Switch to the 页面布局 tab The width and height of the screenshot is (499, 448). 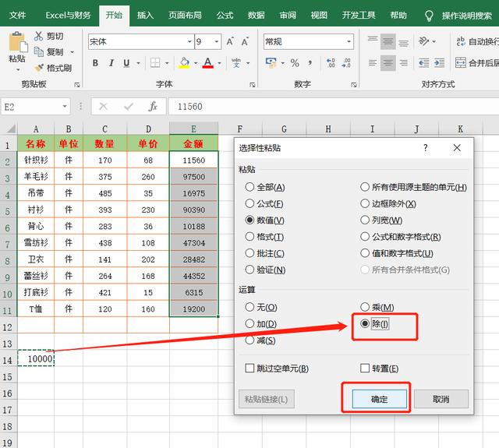(185, 16)
